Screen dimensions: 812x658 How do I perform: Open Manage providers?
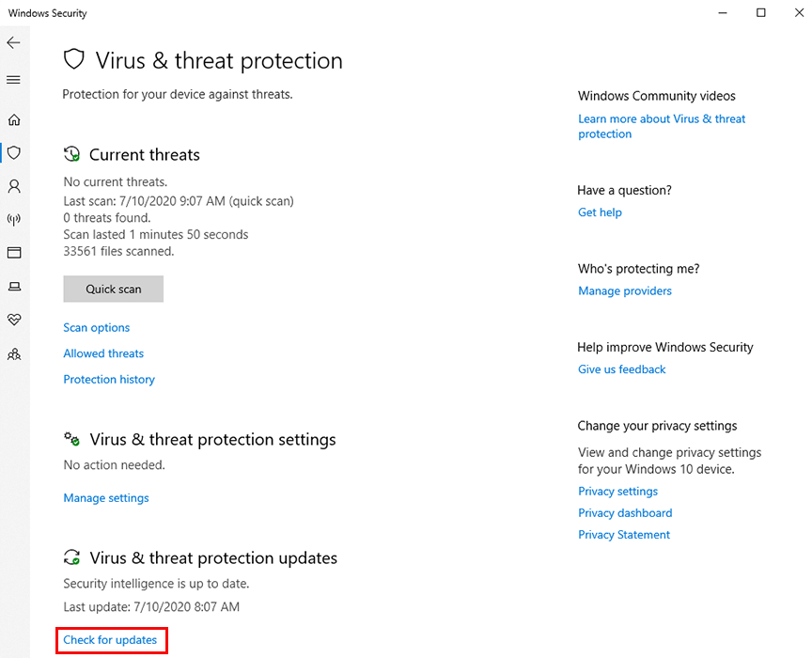pyautogui.click(x=624, y=290)
